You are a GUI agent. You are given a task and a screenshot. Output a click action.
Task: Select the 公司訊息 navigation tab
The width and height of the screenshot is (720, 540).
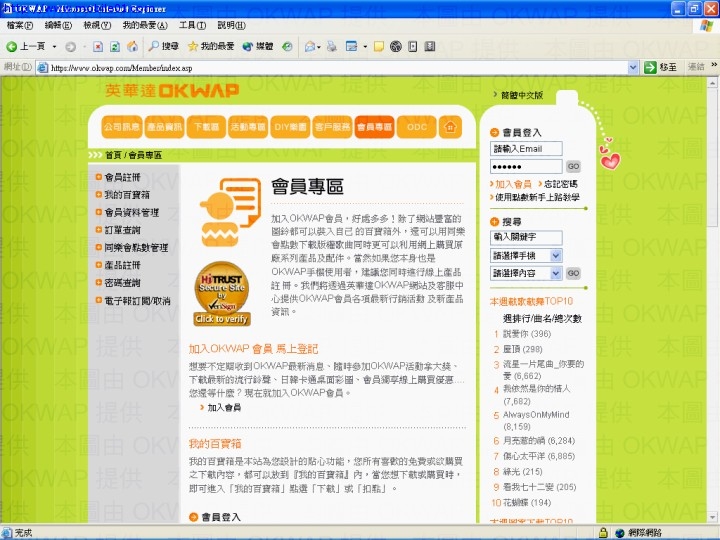click(x=122, y=127)
